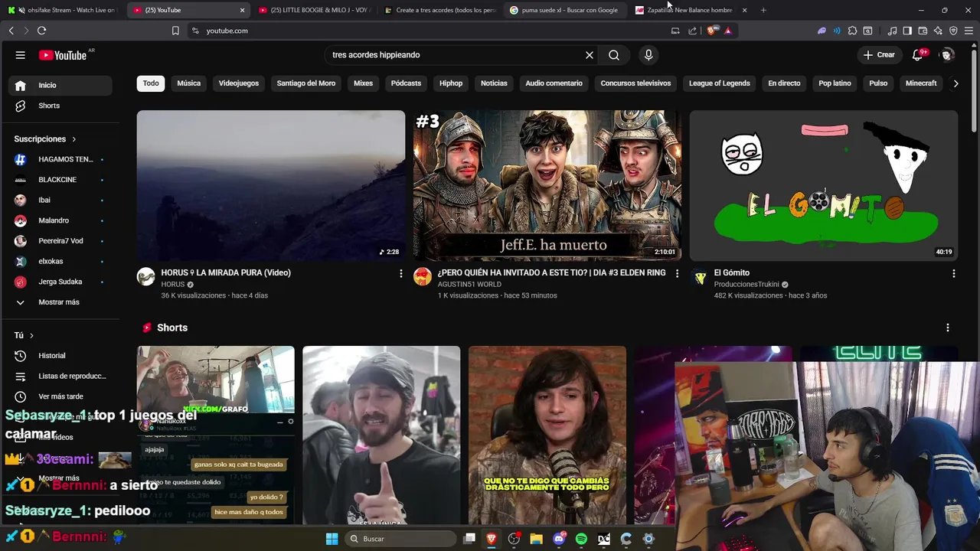Expand the Tú section arrow
Image resolution: width=980 pixels, height=551 pixels.
click(31, 335)
